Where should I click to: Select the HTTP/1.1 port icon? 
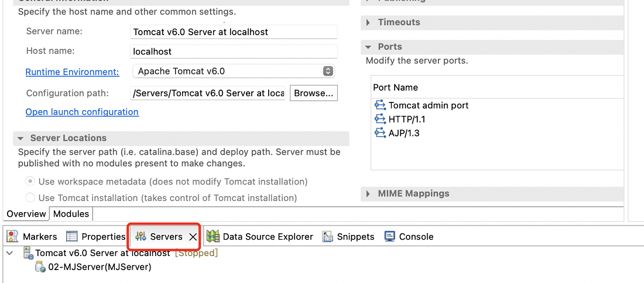coord(380,119)
